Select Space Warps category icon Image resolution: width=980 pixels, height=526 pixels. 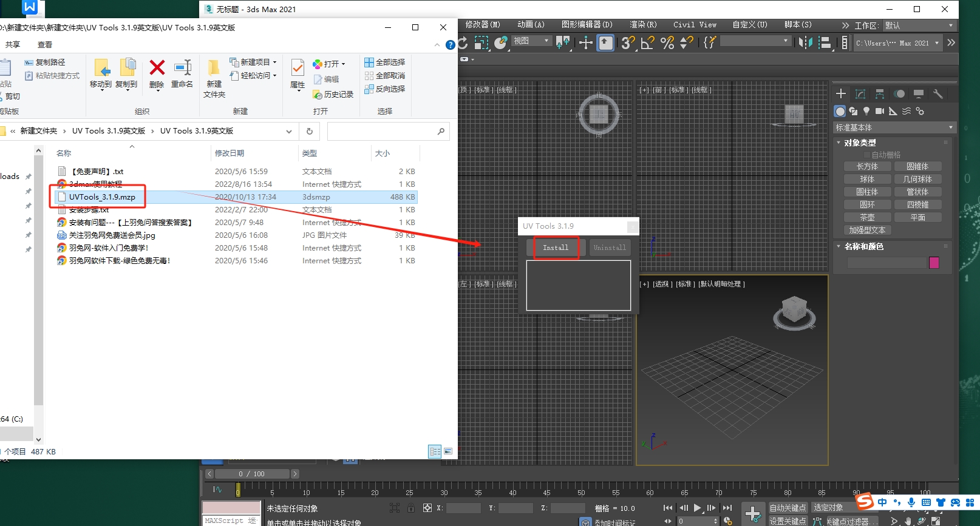(907, 111)
